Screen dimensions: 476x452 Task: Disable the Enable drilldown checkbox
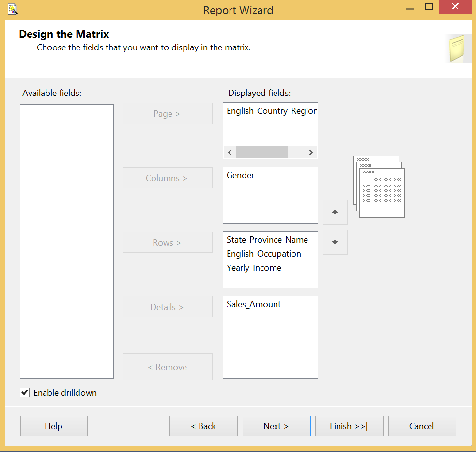coord(25,392)
